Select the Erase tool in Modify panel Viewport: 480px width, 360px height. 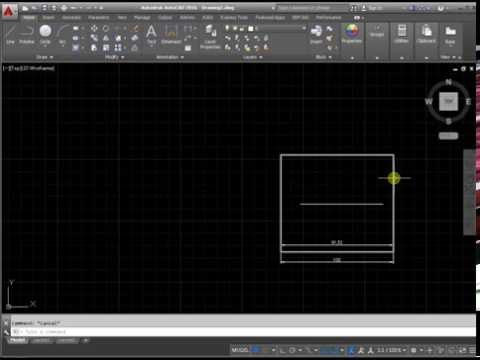point(135,29)
